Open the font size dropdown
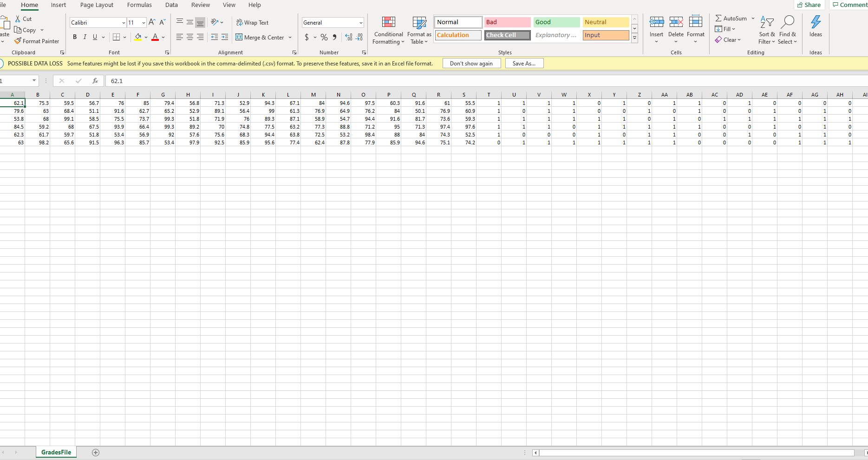868x460 pixels. tap(144, 23)
